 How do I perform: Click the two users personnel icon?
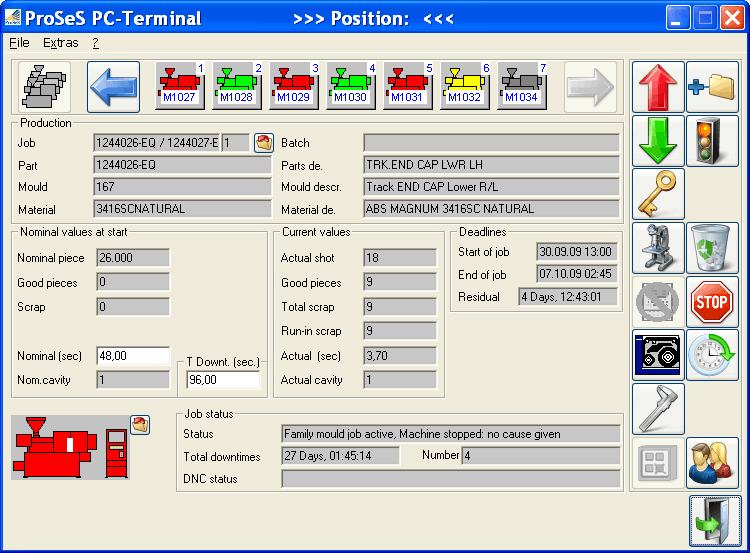click(x=712, y=463)
